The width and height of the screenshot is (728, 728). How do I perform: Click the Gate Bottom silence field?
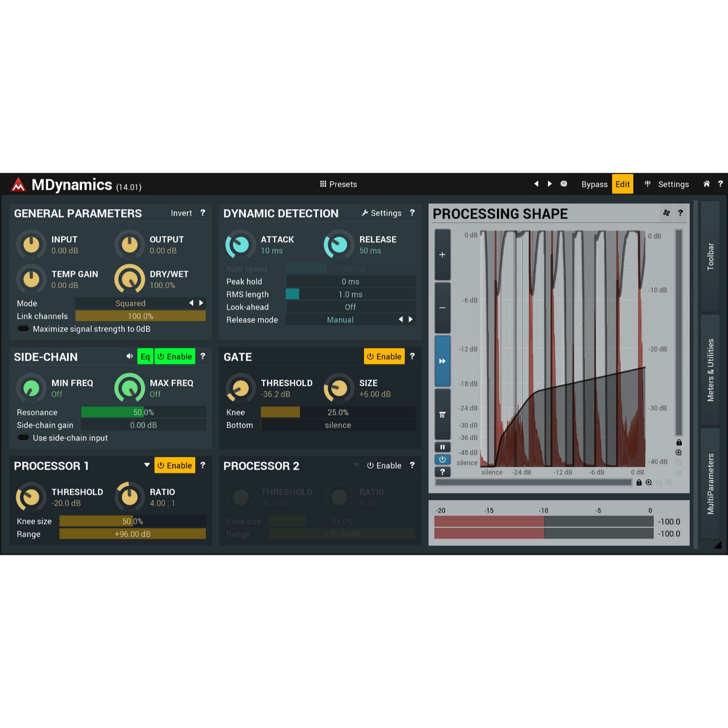[x=338, y=425]
